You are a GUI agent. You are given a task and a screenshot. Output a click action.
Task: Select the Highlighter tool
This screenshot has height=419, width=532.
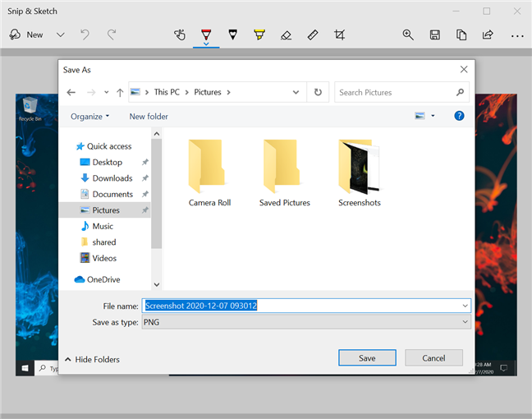click(x=259, y=35)
